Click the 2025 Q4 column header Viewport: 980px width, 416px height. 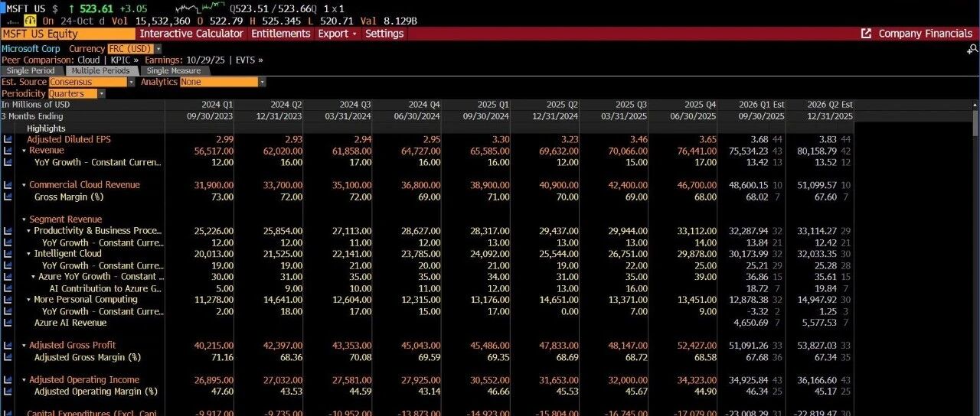[701, 105]
